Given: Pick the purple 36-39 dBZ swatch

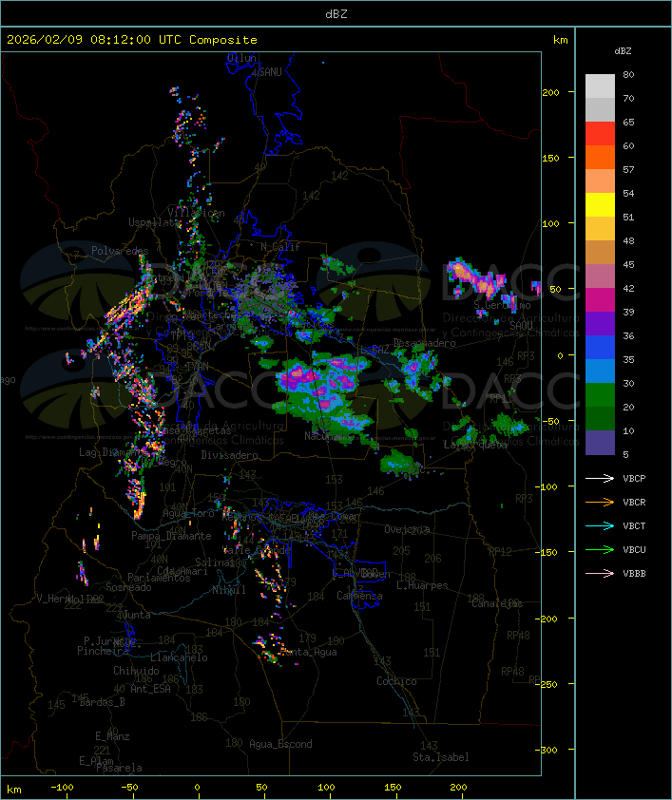Looking at the screenshot, I should coord(600,324).
